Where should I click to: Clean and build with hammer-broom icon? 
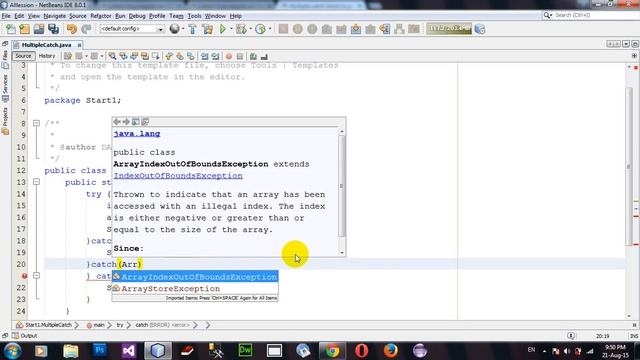coord(207,29)
